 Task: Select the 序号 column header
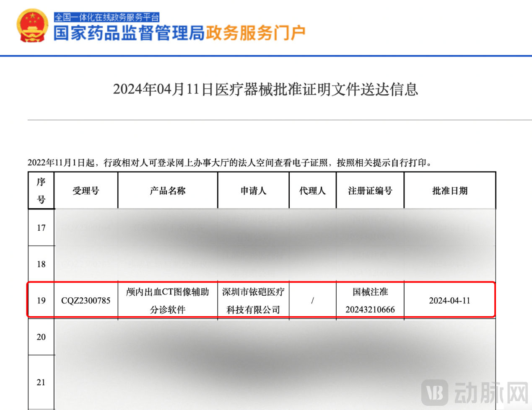pos(40,190)
